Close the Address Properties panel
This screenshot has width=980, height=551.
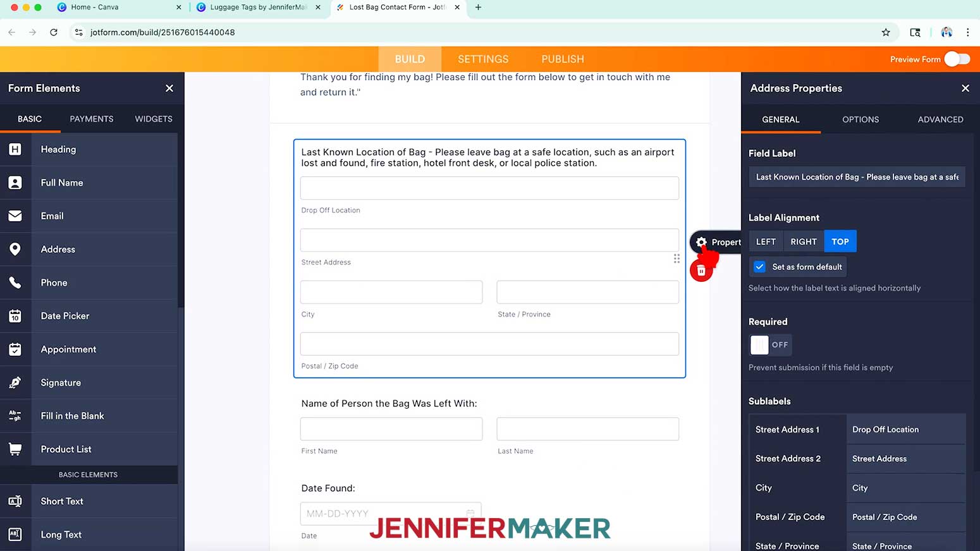[x=965, y=88]
